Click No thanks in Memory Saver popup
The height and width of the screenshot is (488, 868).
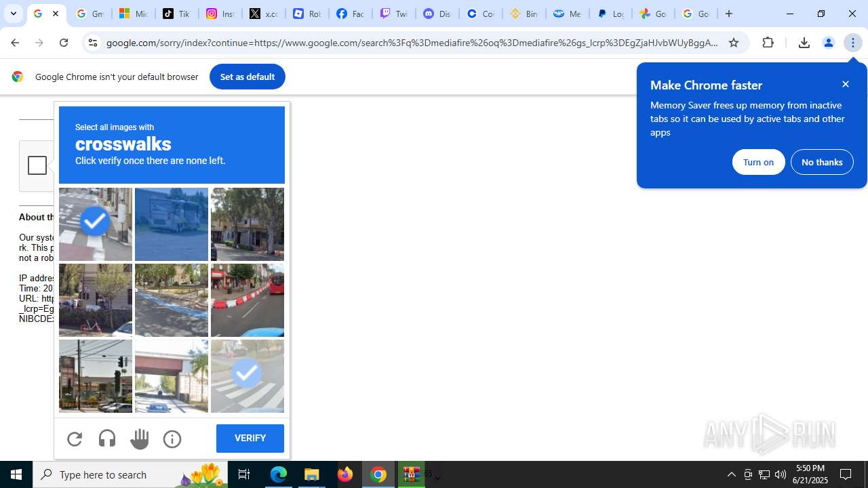click(x=822, y=162)
